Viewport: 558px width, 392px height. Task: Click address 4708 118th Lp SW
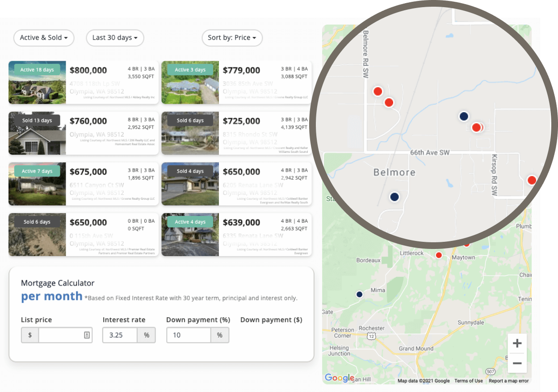pos(95,84)
